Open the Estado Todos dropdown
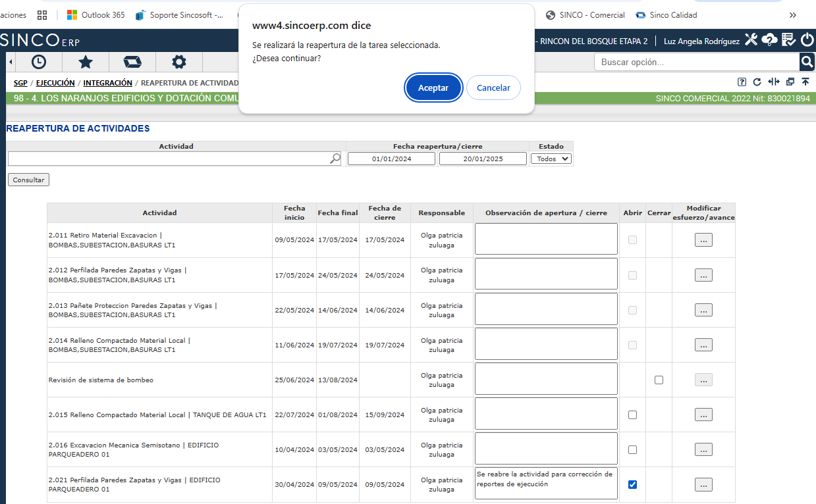This screenshot has width=816, height=504. 551,159
